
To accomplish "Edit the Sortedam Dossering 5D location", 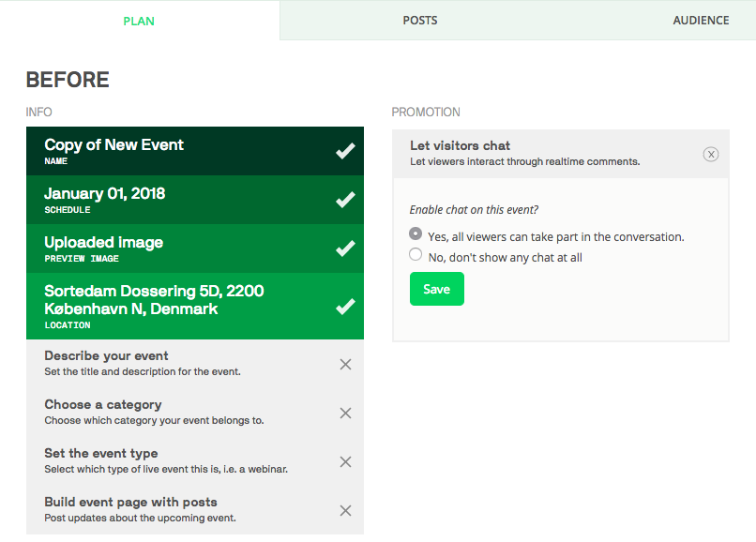I will tap(195, 307).
